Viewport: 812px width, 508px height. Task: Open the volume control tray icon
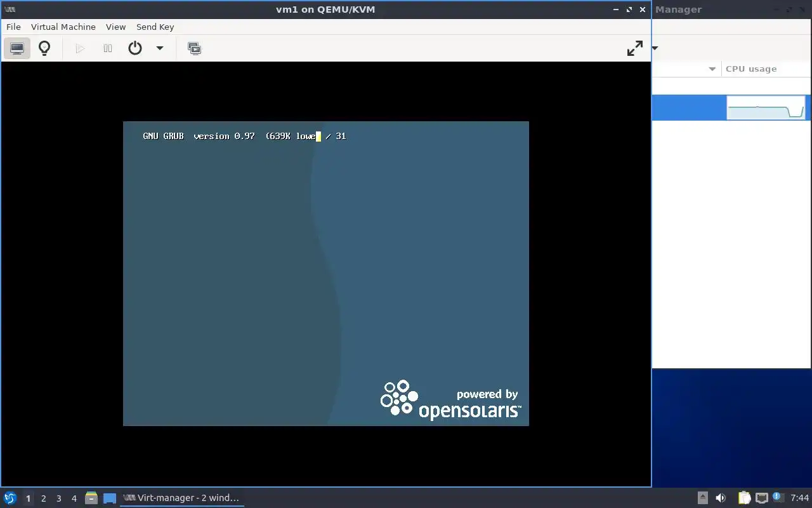[x=721, y=498]
